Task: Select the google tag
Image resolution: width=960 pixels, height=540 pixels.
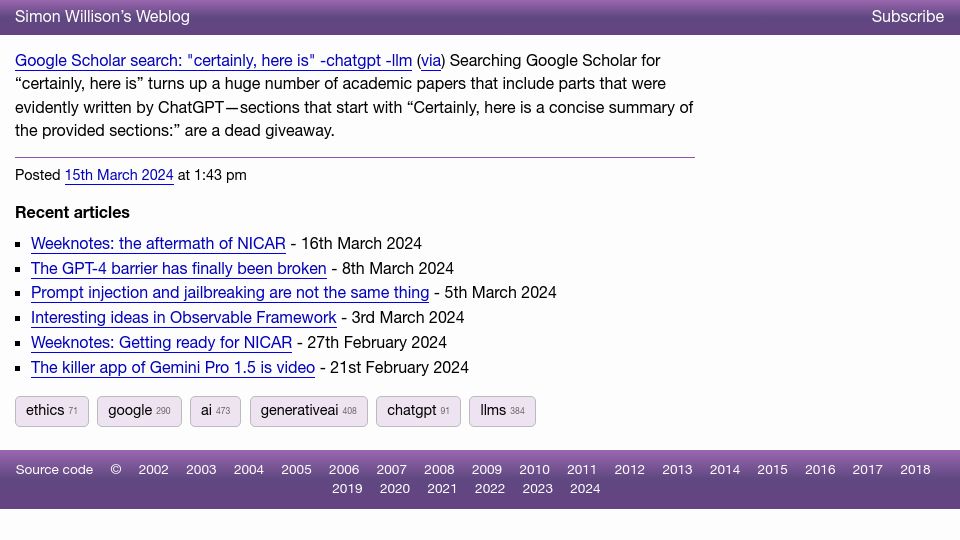Action: coord(139,411)
